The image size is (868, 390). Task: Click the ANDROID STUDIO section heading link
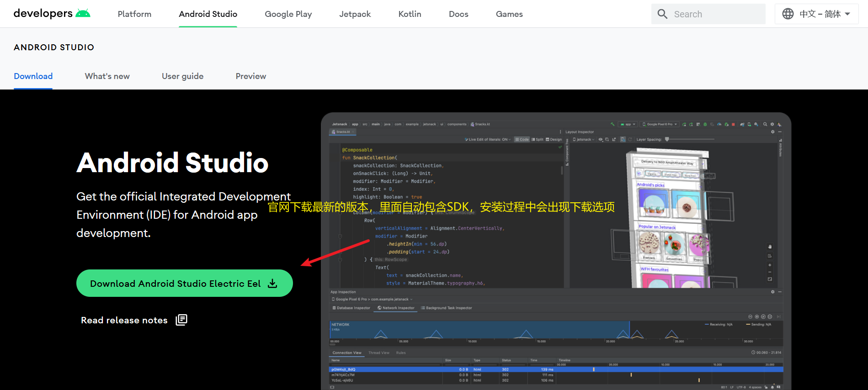click(54, 47)
